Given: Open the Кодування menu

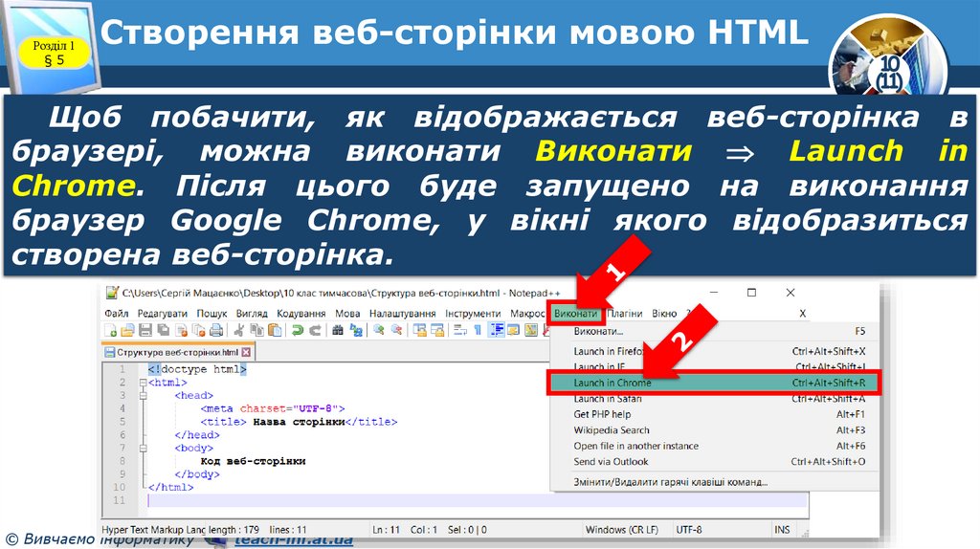Looking at the screenshot, I should [x=301, y=314].
